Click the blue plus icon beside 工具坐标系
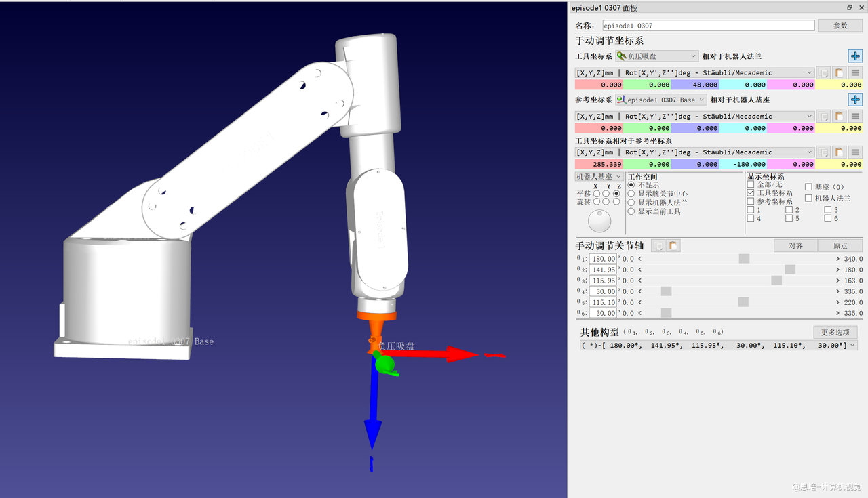The image size is (868, 498). (x=855, y=56)
